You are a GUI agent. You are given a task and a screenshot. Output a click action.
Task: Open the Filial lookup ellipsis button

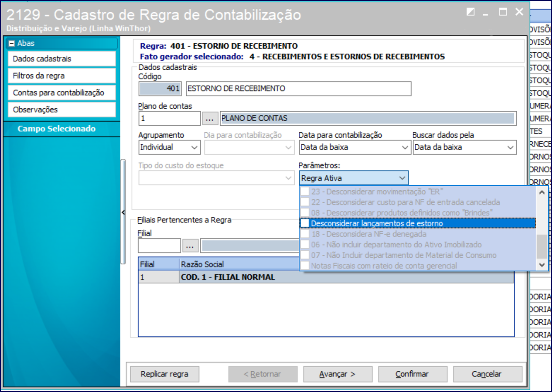(190, 246)
